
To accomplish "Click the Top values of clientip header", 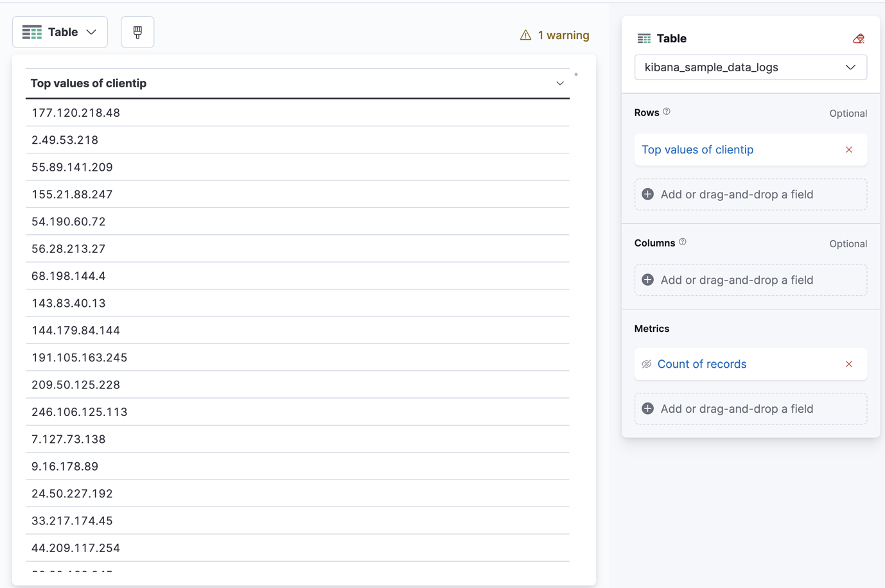I will [89, 83].
